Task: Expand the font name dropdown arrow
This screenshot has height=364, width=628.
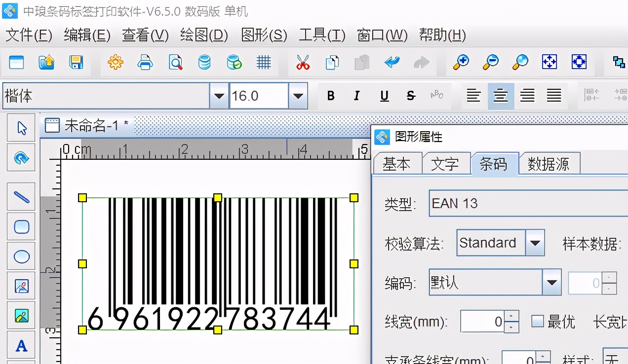Action: coord(219,96)
